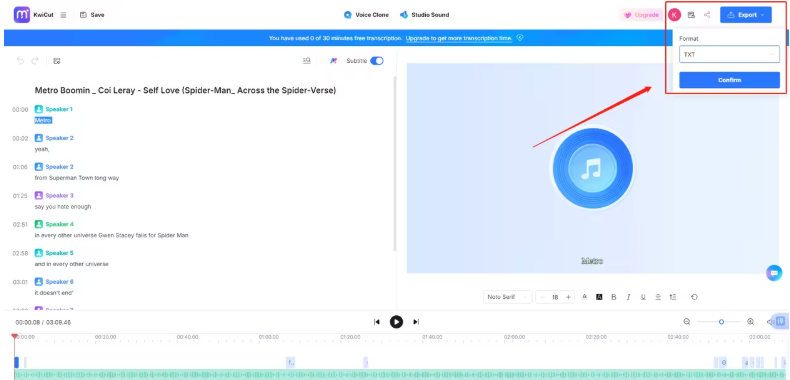
Task: Undo the last edit
Action: tap(20, 61)
